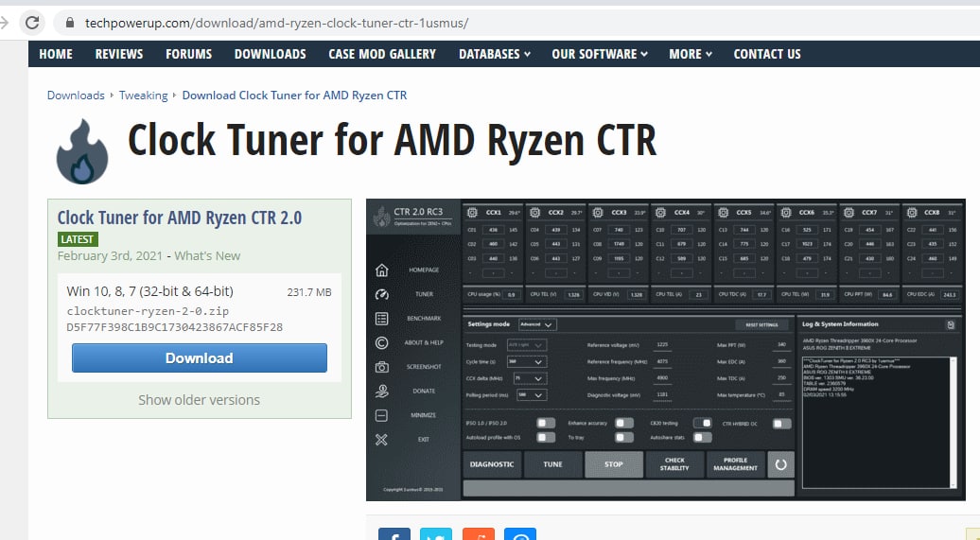Open the Polling period dropdown
The height and width of the screenshot is (540, 980).
pos(532,395)
